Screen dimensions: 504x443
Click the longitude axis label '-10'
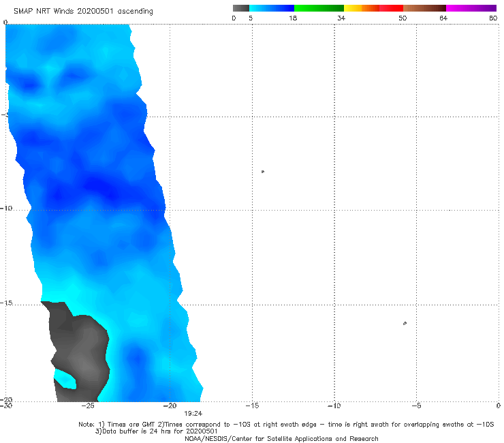tap(334, 406)
